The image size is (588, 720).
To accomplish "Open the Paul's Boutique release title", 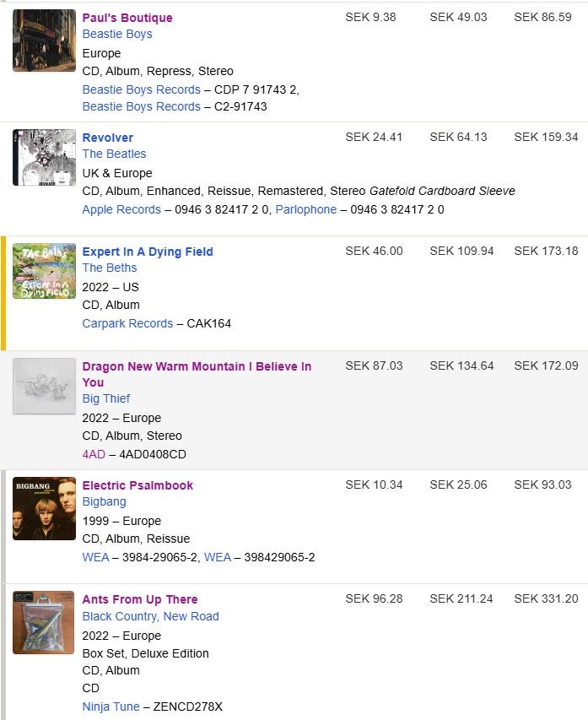I will point(127,18).
